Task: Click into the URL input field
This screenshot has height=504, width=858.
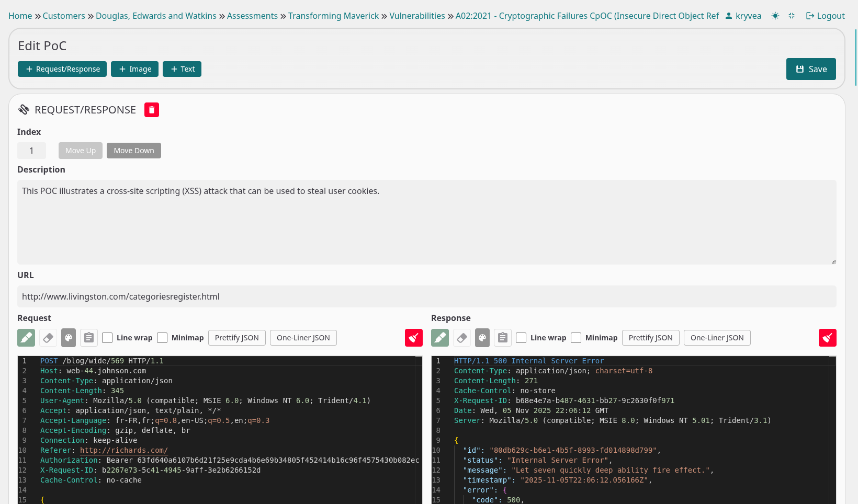Action: pos(426,296)
